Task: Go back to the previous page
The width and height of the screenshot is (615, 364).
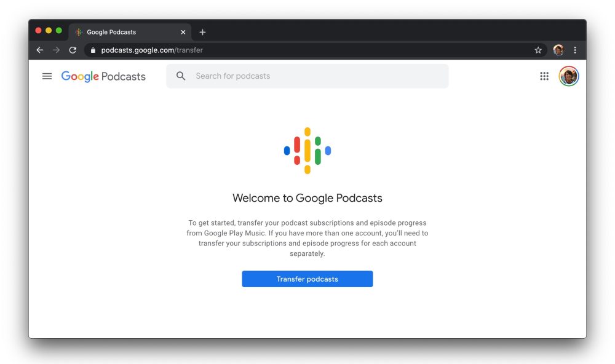Action: (x=40, y=50)
